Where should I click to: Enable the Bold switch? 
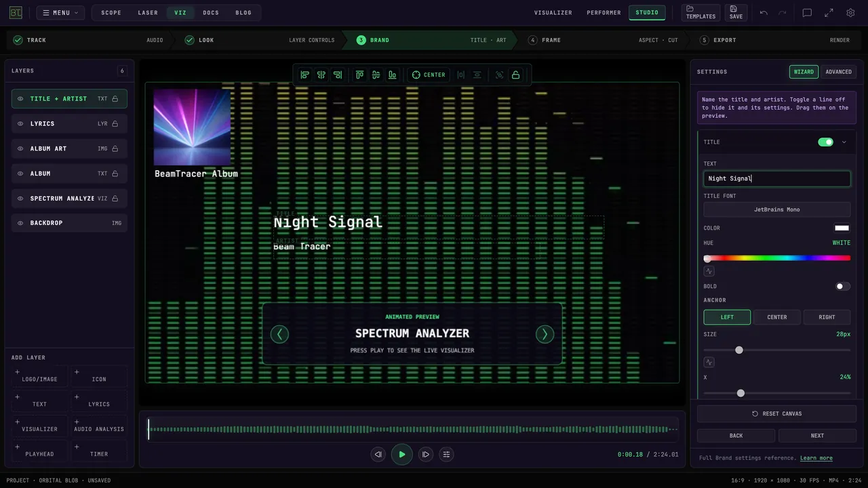pos(843,286)
